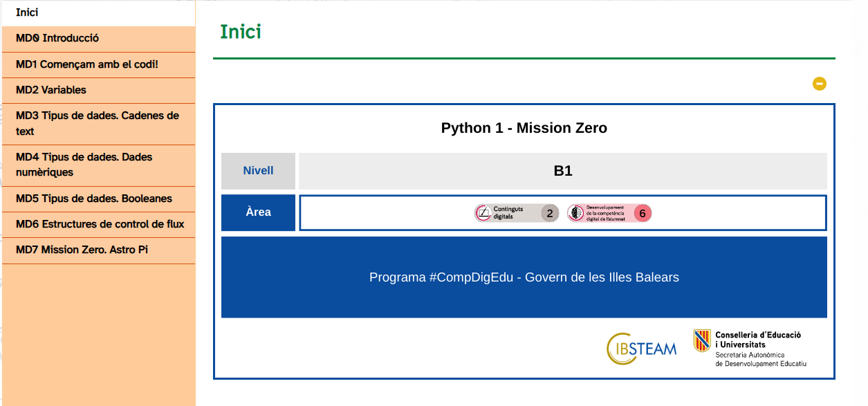
Task: Select MD2 Variables in sidebar
Action: [x=98, y=91]
